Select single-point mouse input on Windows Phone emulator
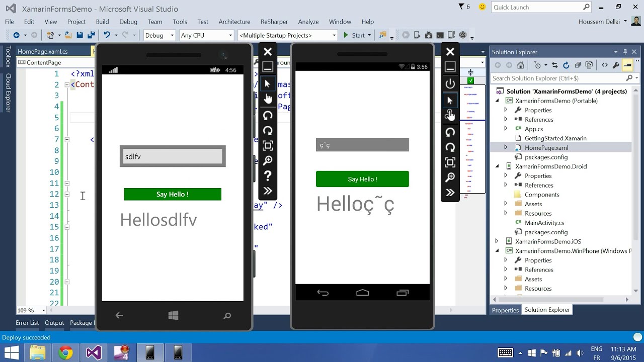Image resolution: width=644 pixels, height=362 pixels. click(x=268, y=84)
